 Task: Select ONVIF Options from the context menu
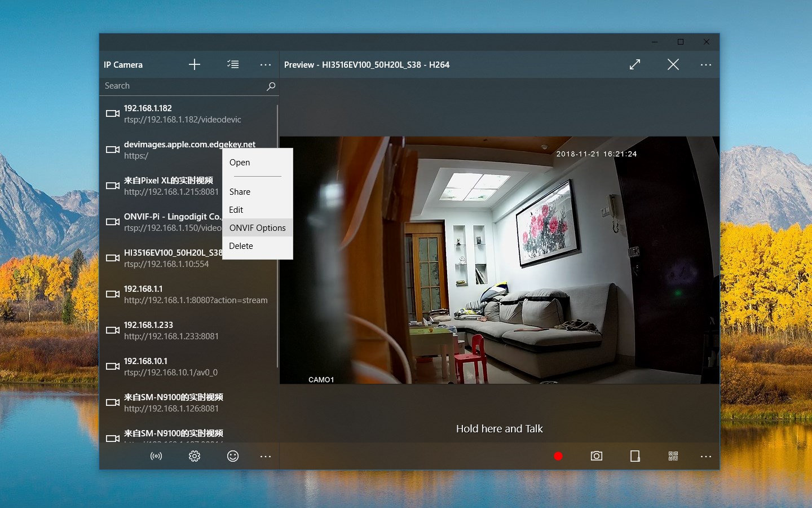[257, 227]
